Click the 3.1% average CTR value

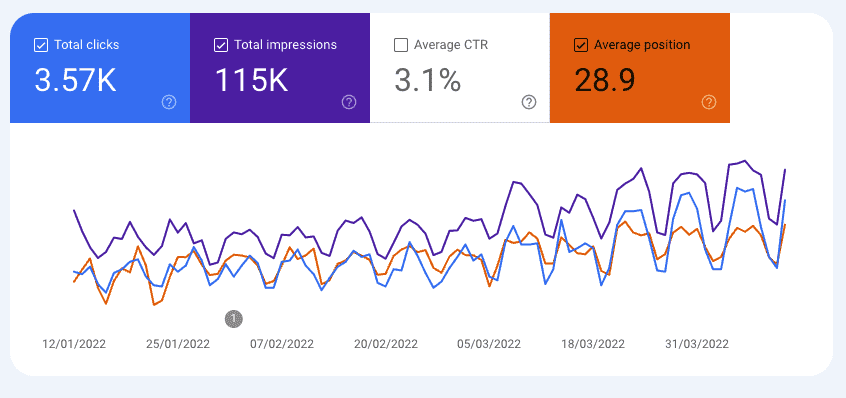(x=428, y=80)
